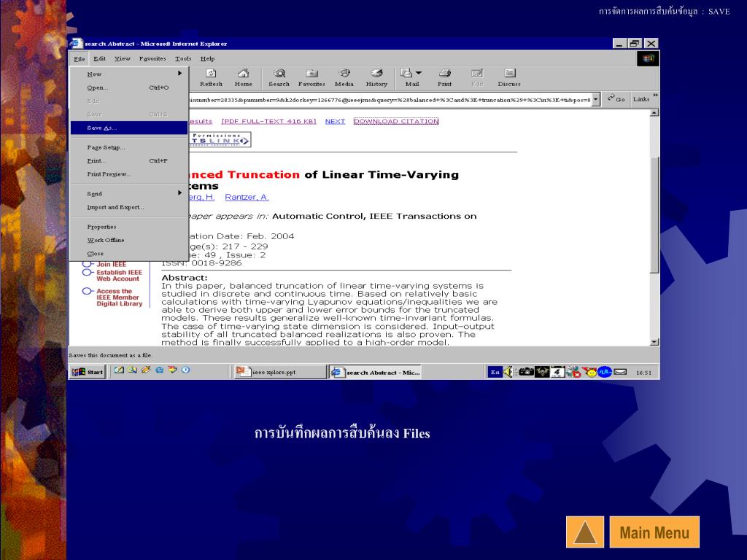This screenshot has width=747, height=560.
Task: Click the Discuss toolbar icon
Action: [509, 77]
